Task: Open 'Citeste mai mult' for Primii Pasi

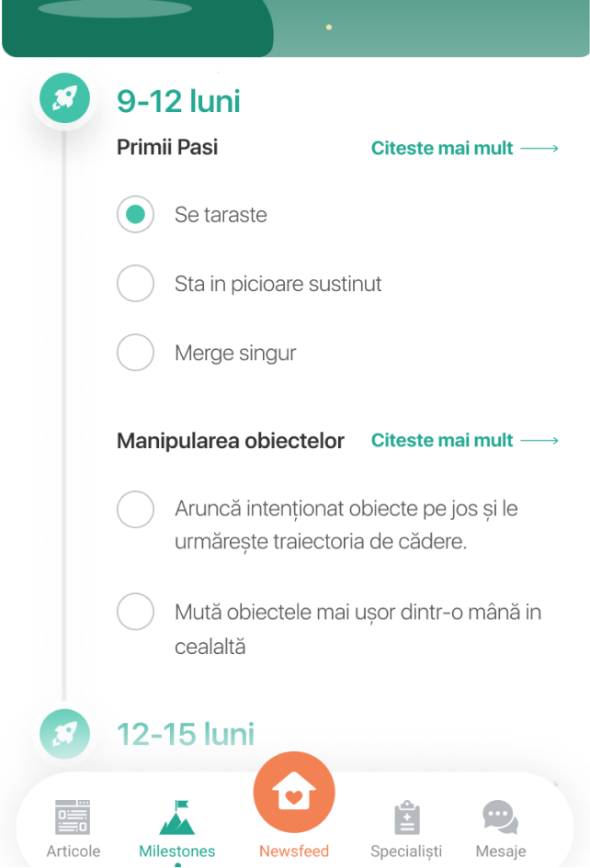Action: tap(442, 148)
